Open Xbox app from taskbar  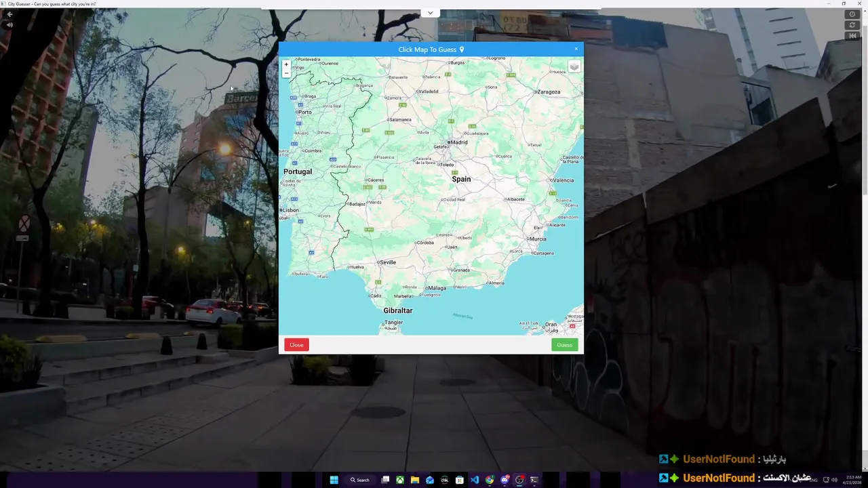tap(400, 480)
